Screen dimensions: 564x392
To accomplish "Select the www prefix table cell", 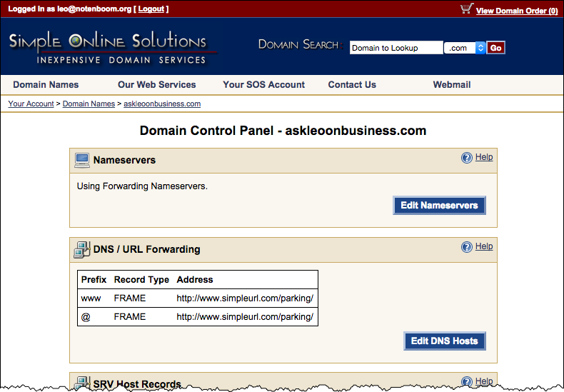I will pos(91,298).
